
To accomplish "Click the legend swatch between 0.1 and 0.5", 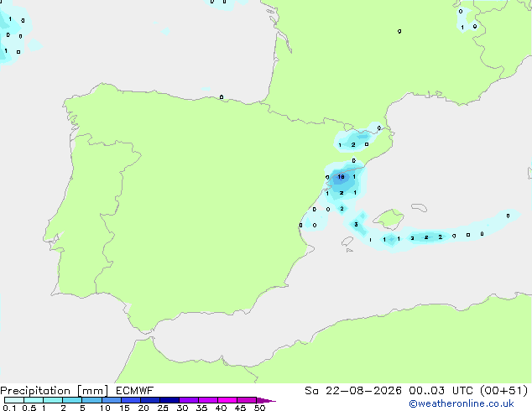I will [14, 400].
